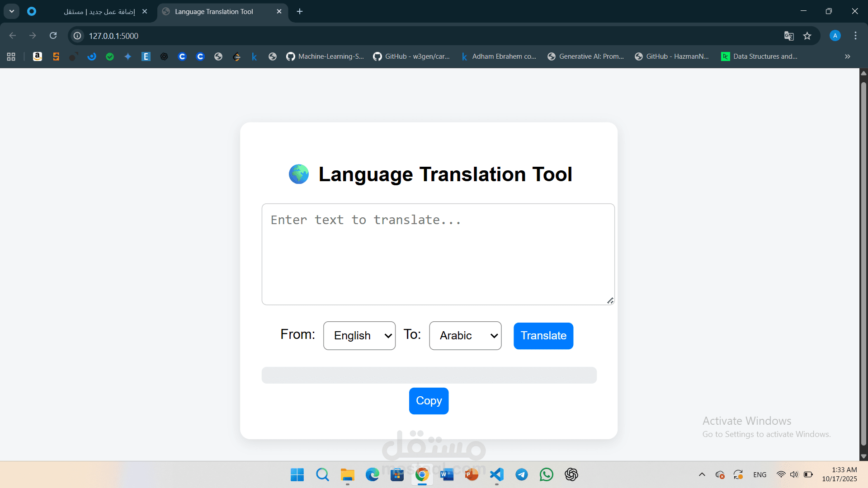This screenshot has width=868, height=488.
Task: Open the From language dropdown showing English
Action: point(359,336)
